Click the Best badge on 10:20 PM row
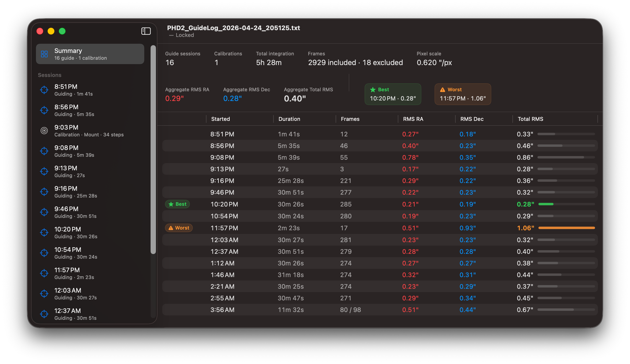Image resolution: width=630 pixels, height=364 pixels. coord(177,204)
